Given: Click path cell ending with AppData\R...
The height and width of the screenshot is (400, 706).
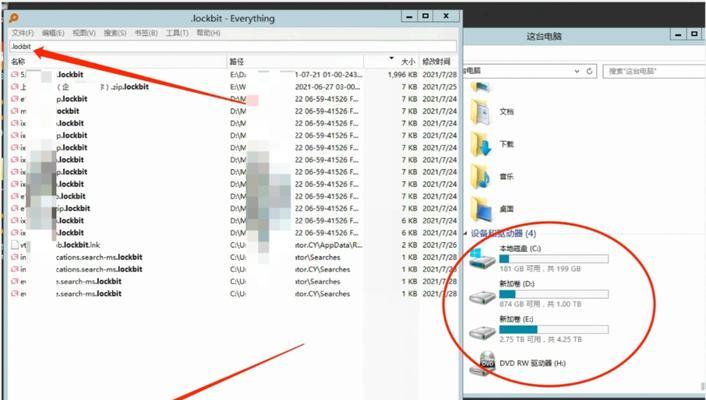Looking at the screenshot, I should pyautogui.click(x=296, y=245).
